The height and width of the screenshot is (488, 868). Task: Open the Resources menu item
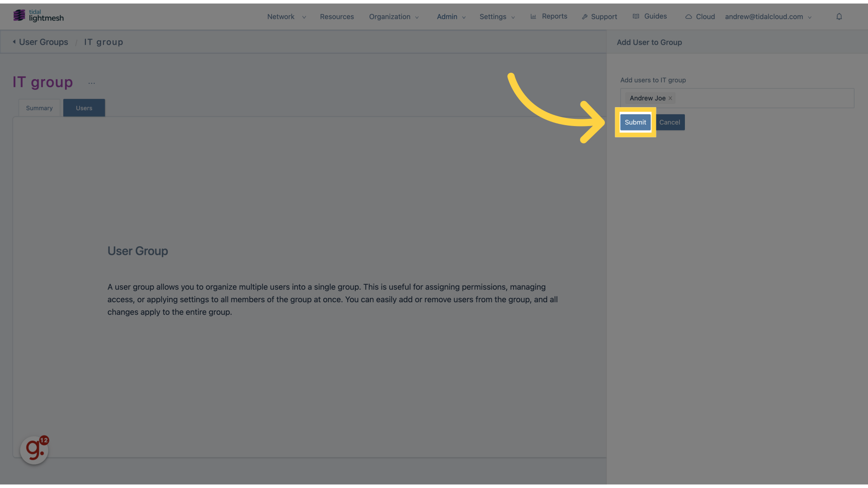click(x=337, y=17)
